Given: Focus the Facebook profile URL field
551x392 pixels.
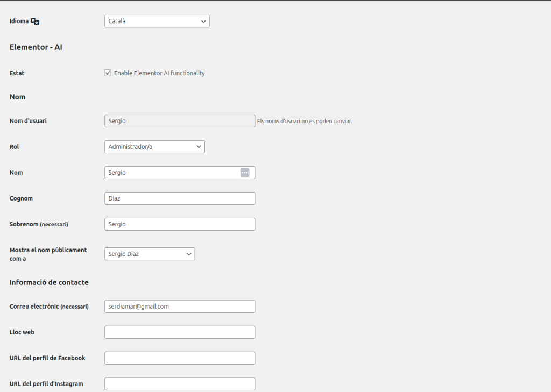Looking at the screenshot, I should click(x=180, y=358).
